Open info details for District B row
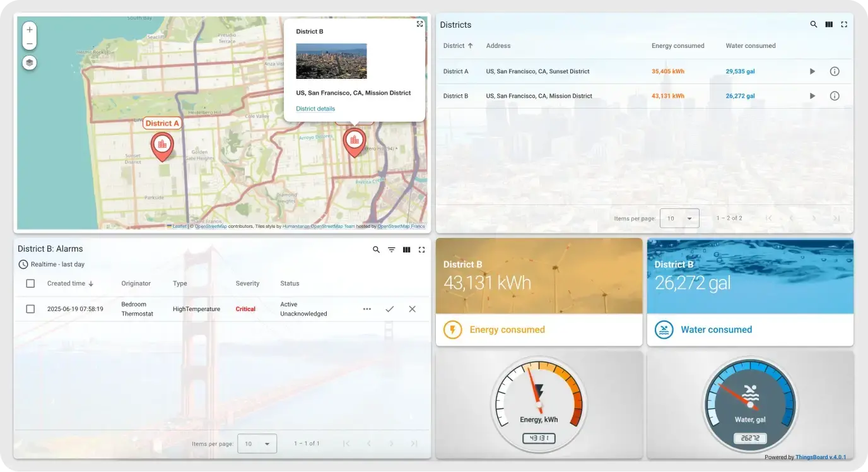This screenshot has height=472, width=868. tap(835, 96)
